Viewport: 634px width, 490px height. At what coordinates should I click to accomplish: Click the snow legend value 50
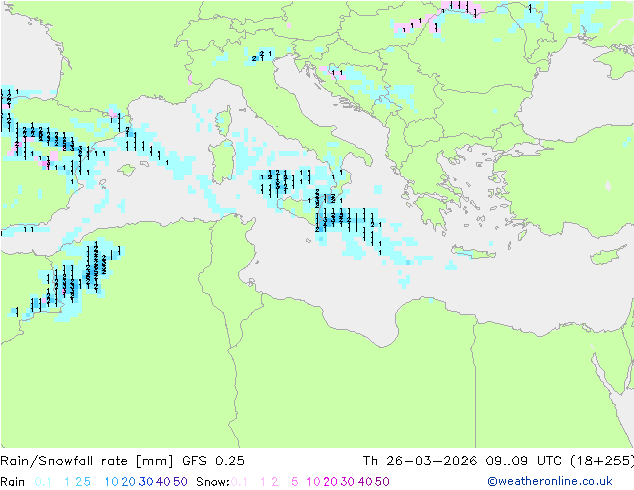[382, 482]
